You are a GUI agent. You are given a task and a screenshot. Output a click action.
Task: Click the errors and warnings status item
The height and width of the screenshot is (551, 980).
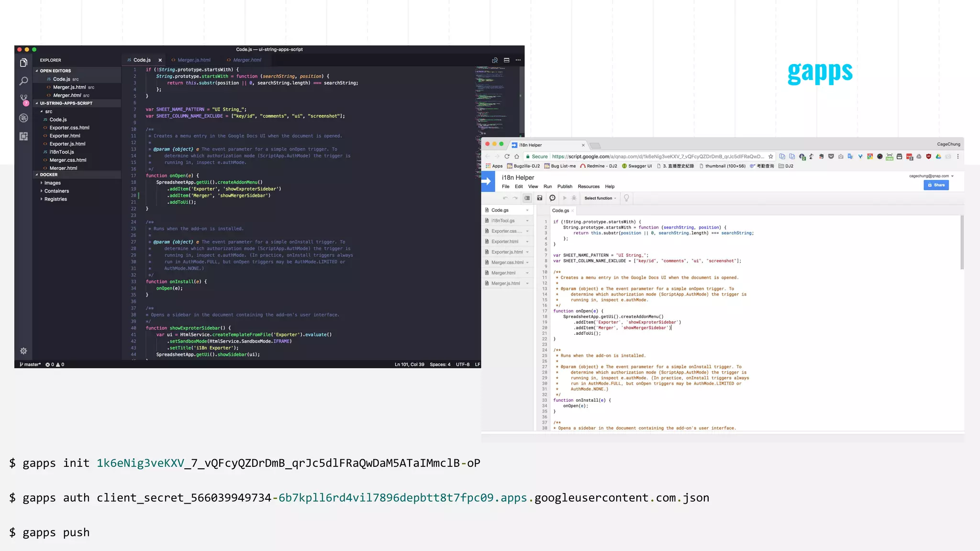click(55, 364)
